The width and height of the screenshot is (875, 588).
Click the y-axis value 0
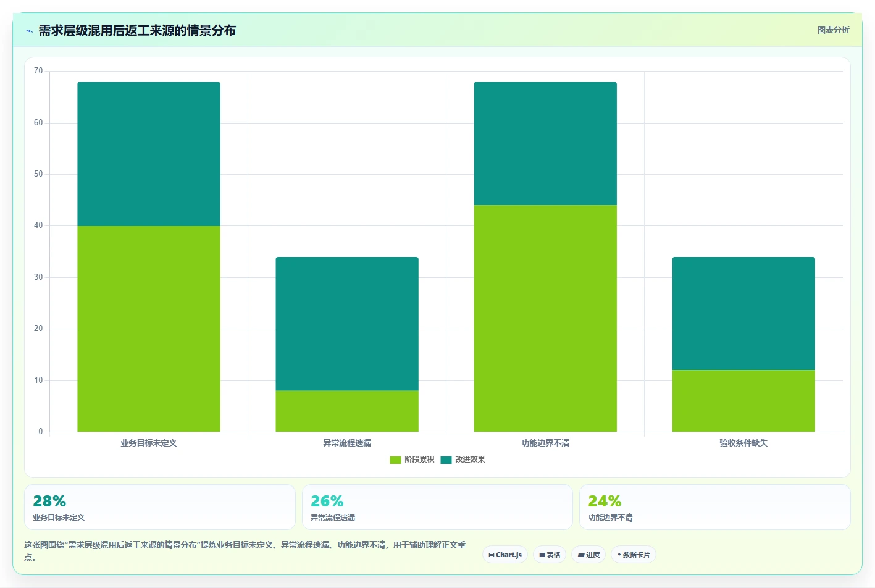41,432
